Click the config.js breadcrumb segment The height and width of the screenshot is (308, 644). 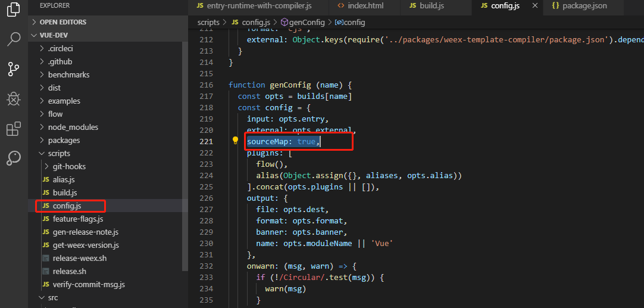(x=251, y=22)
